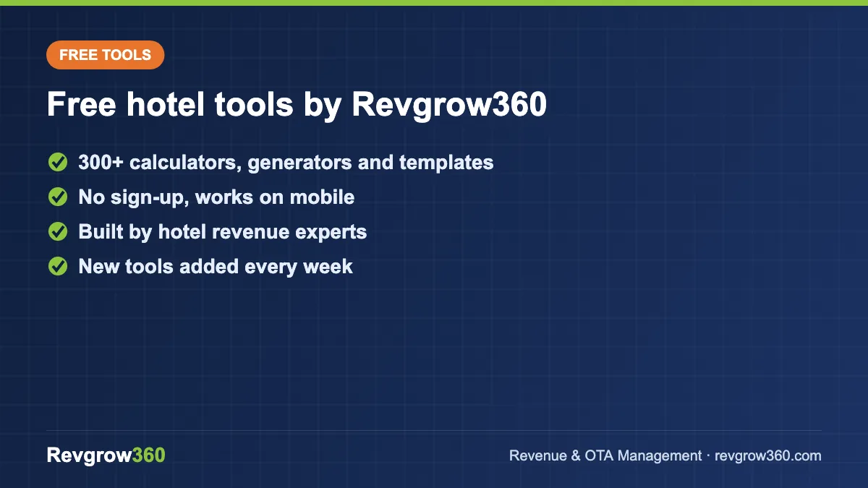Click the checkmark icon beside 'Built by hotel revenue experts'
The width and height of the screenshot is (868, 488).
(58, 232)
